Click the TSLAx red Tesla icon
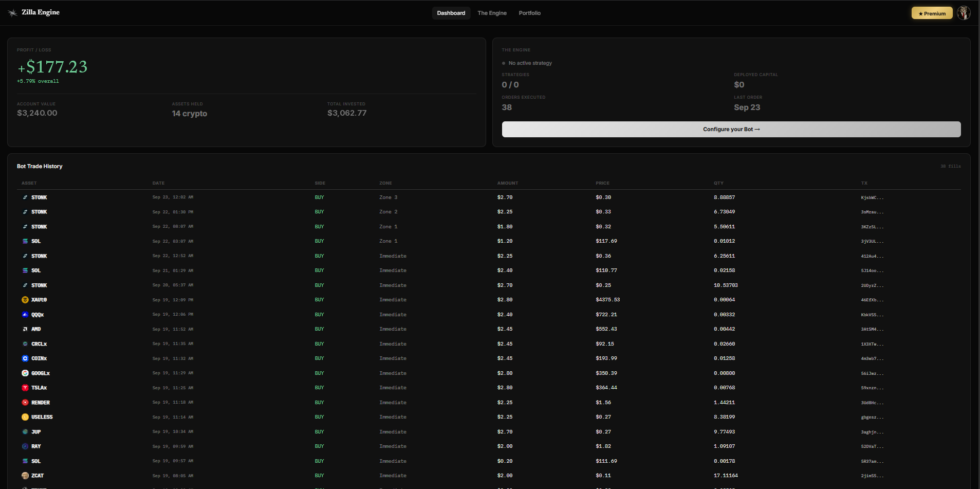Viewport: 980px width, 489px height. tap(25, 388)
